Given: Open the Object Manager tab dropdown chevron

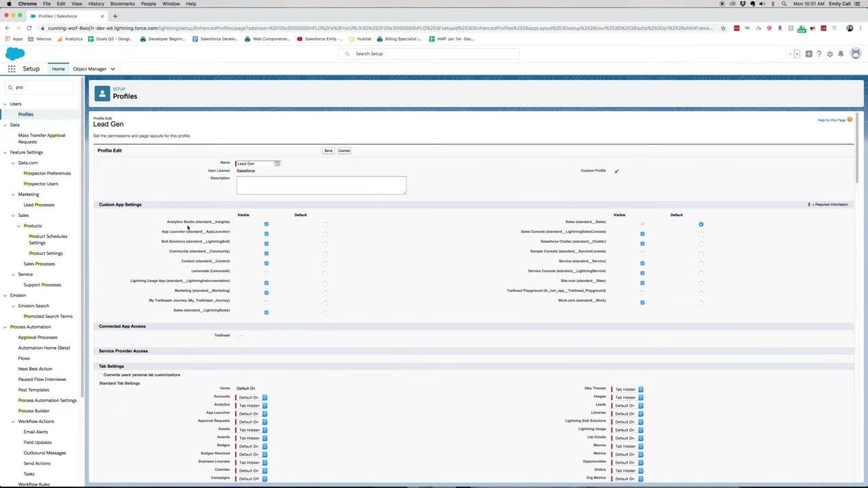Looking at the screenshot, I should tap(113, 69).
